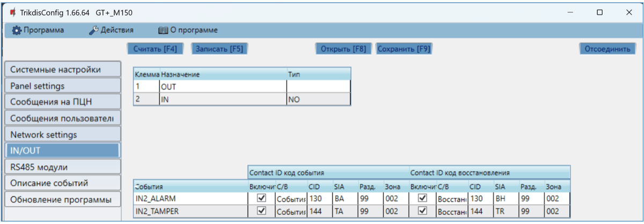The image size is (644, 224).
Task: Open the Действия menu
Action: click(x=116, y=30)
